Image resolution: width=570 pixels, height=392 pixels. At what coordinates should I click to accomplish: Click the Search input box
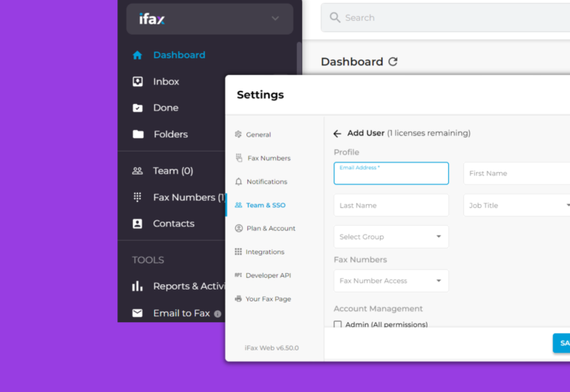click(445, 18)
